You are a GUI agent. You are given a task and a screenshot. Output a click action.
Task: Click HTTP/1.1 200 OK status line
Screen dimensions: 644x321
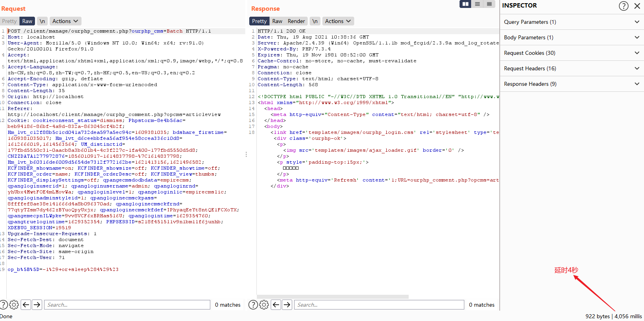pos(281,31)
